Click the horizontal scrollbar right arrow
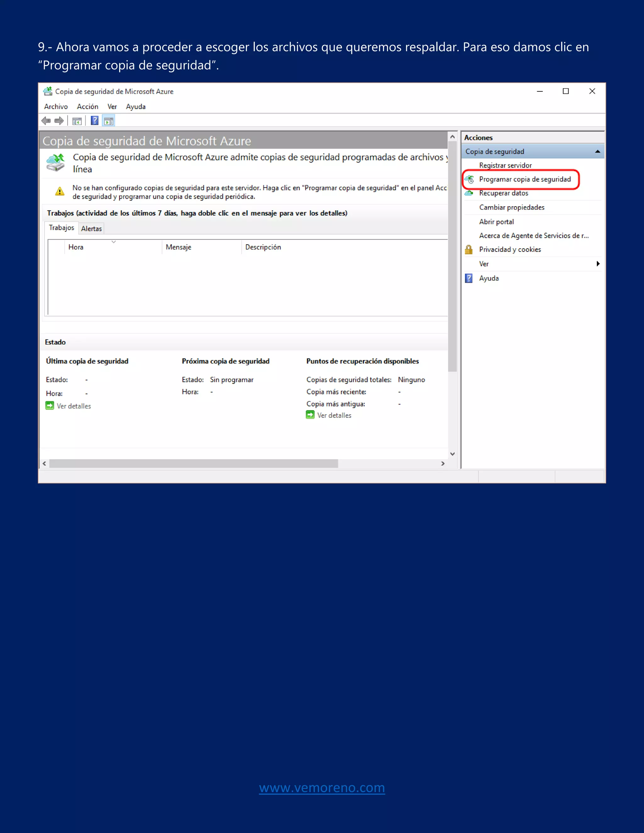This screenshot has width=644, height=833. (443, 463)
